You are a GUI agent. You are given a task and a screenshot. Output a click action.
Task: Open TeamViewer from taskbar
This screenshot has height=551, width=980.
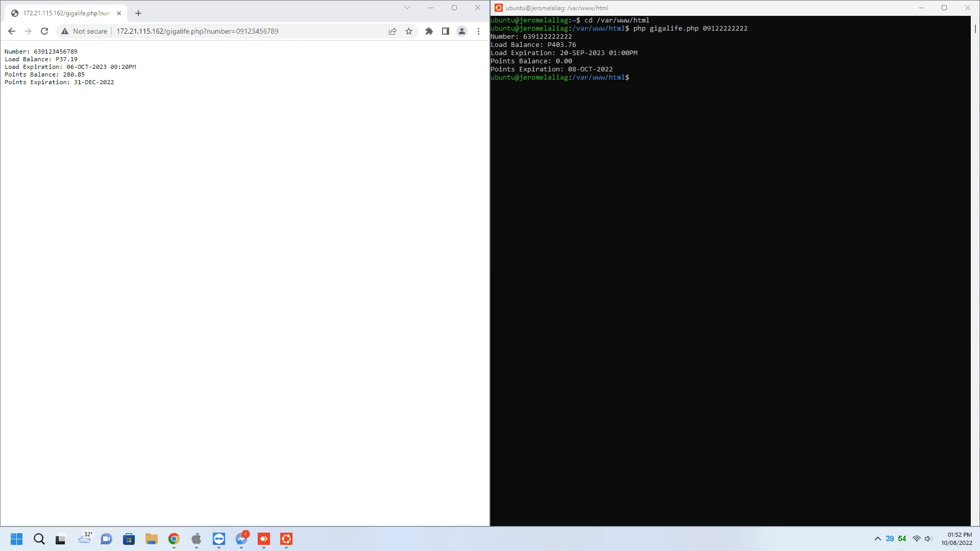[x=219, y=539]
